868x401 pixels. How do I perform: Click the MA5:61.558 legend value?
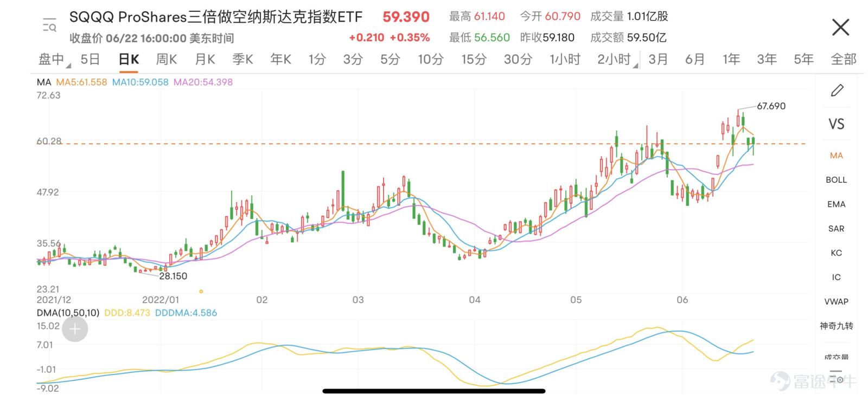pos(81,82)
